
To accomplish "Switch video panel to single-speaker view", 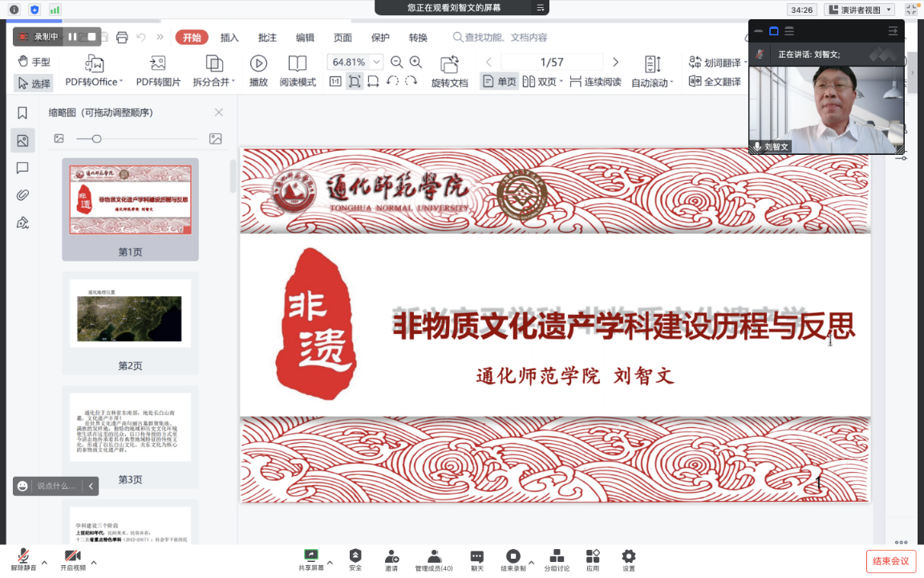I will coord(774,31).
